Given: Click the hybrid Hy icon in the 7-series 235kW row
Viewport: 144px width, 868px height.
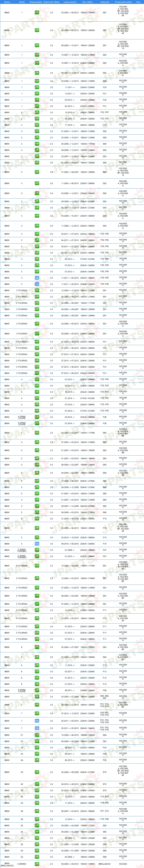Looking at the screenshot, I should pos(37,721).
